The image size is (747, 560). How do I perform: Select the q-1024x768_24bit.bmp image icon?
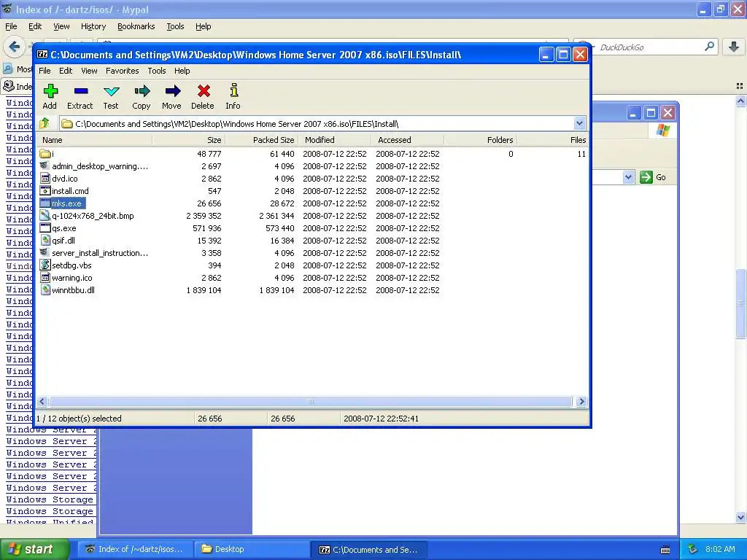(x=45, y=216)
